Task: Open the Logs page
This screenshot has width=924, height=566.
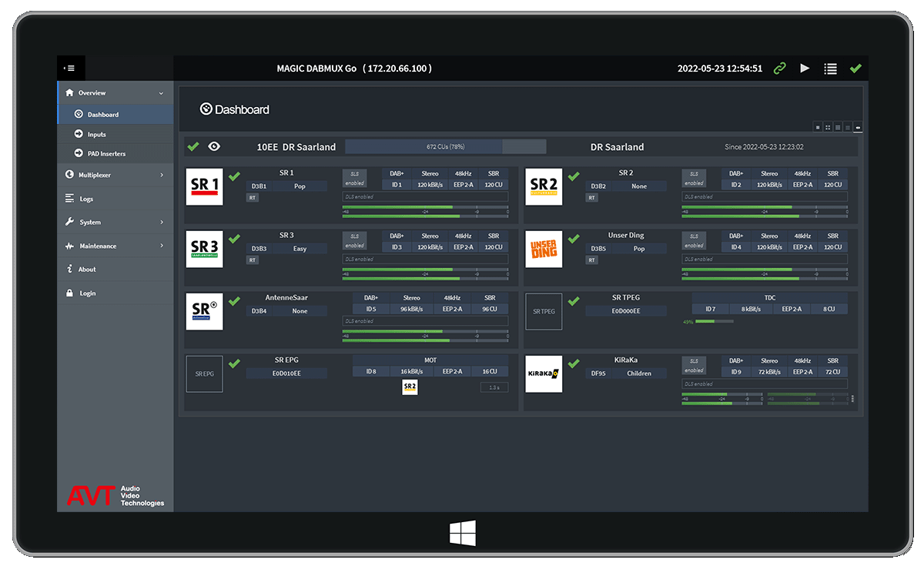Action: (86, 199)
